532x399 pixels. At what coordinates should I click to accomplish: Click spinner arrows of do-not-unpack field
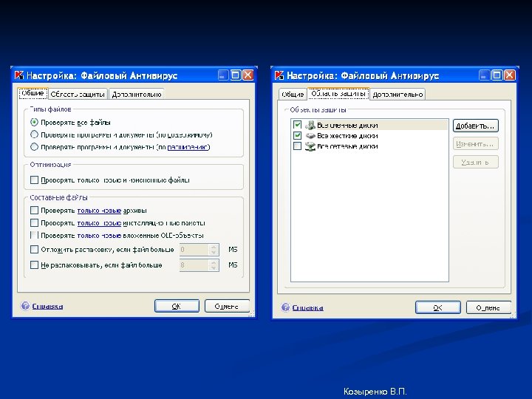[x=214, y=265]
